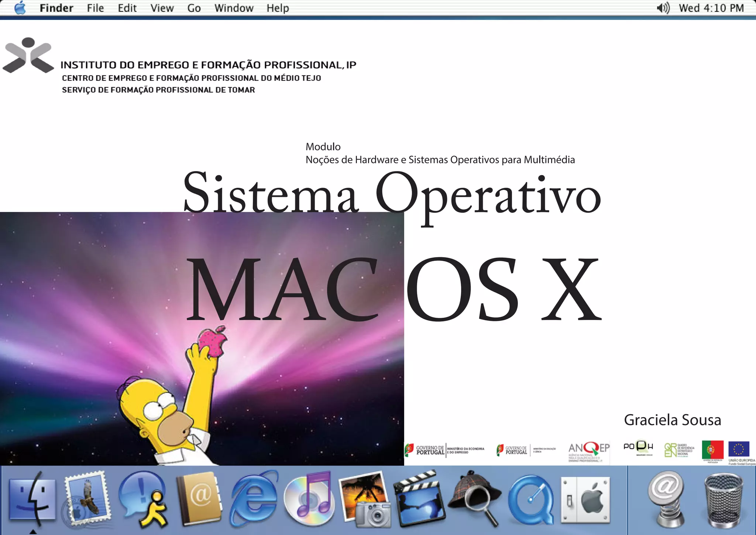
Task: Open the Window menu
Action: click(234, 8)
